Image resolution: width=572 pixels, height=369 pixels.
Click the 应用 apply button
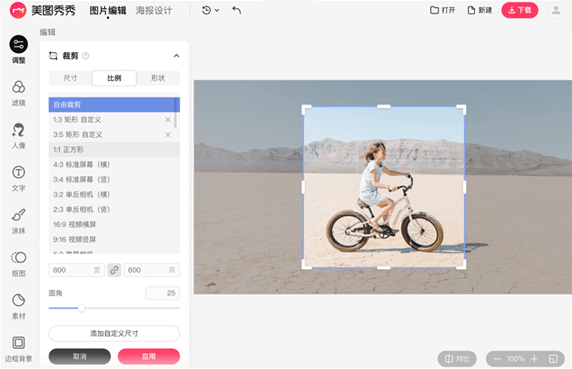[149, 357]
